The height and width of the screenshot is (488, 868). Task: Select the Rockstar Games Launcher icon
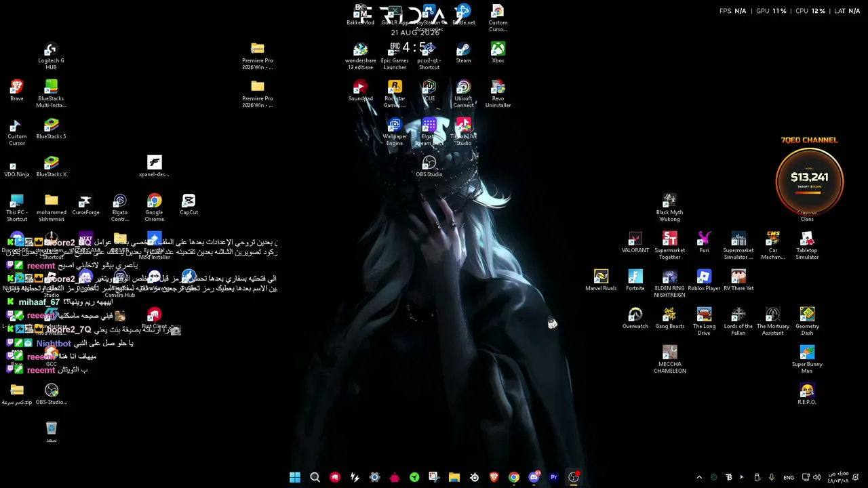click(395, 94)
